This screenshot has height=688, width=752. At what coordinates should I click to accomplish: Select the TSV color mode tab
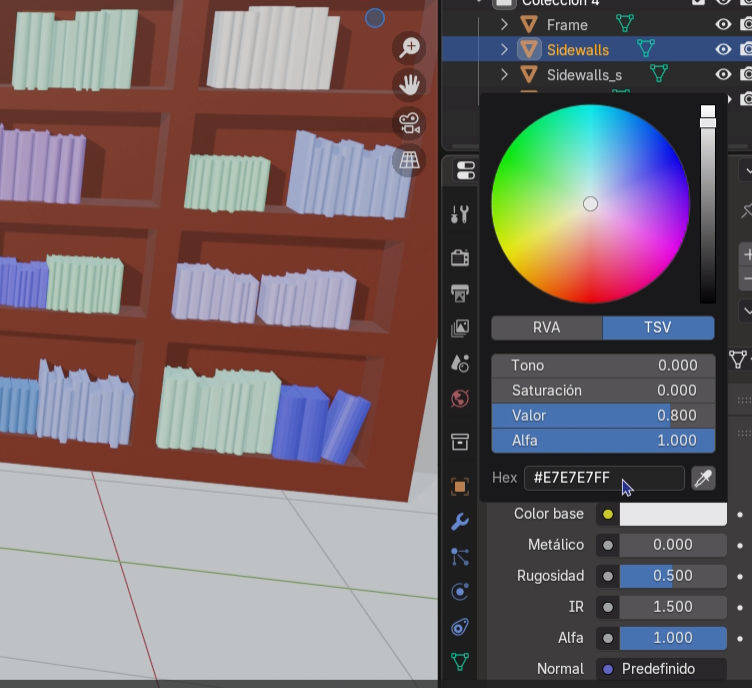(x=658, y=328)
